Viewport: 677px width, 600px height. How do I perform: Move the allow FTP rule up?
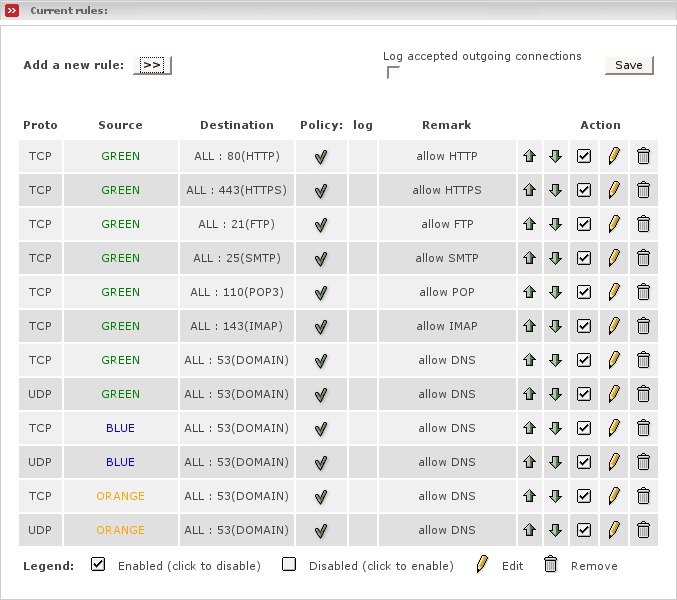pos(530,224)
